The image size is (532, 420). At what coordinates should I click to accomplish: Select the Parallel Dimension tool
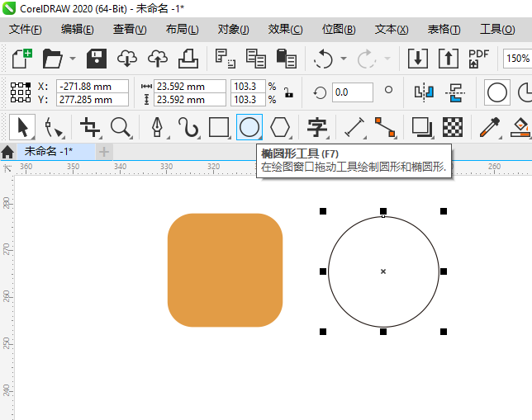coord(354,127)
